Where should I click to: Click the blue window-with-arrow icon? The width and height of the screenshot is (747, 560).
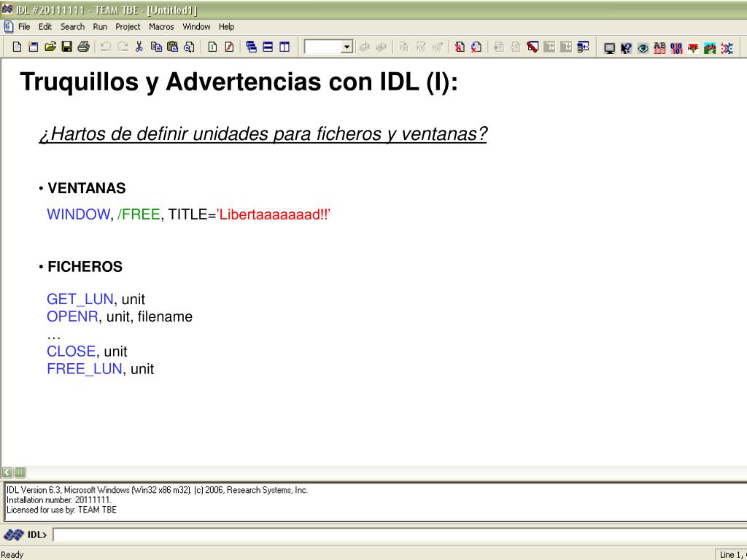pyautogui.click(x=583, y=47)
